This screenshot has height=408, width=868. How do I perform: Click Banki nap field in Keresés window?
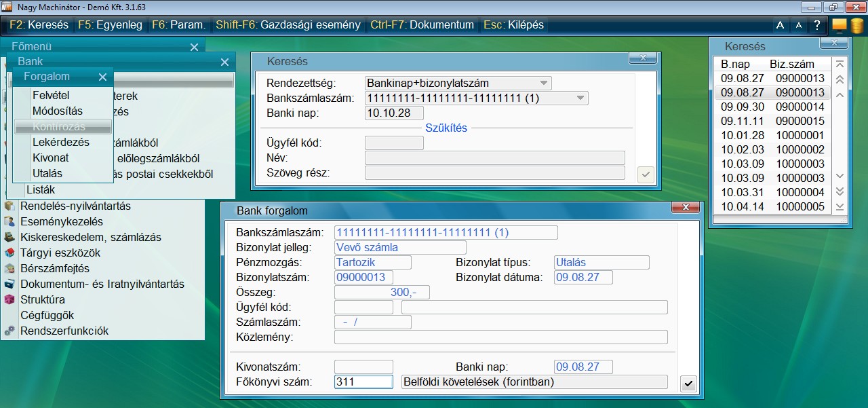click(394, 113)
